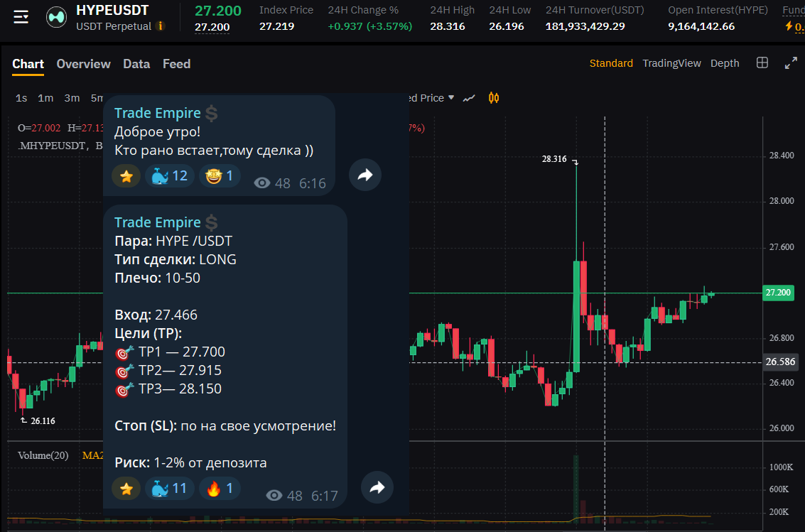Click the info icon next to USDT Perpetual
Image resolution: width=805 pixels, height=532 pixels.
161,26
